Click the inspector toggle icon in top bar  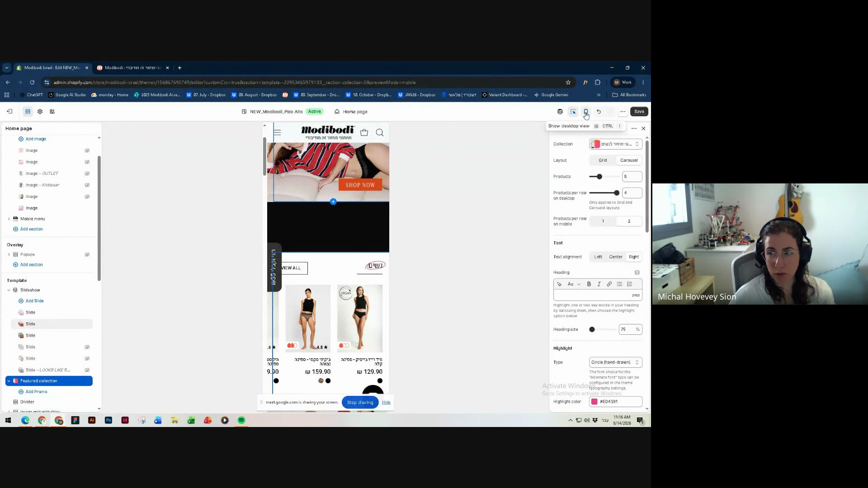[573, 112]
